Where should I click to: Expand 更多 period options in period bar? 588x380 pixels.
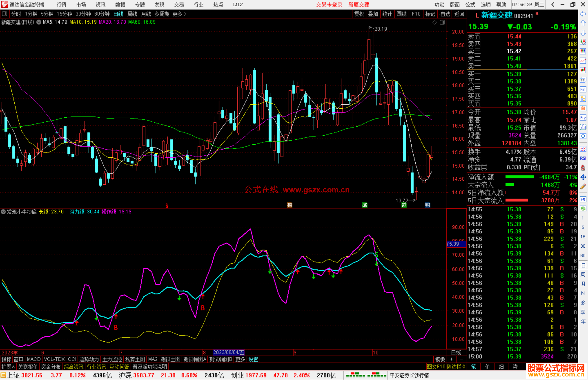coord(179,14)
